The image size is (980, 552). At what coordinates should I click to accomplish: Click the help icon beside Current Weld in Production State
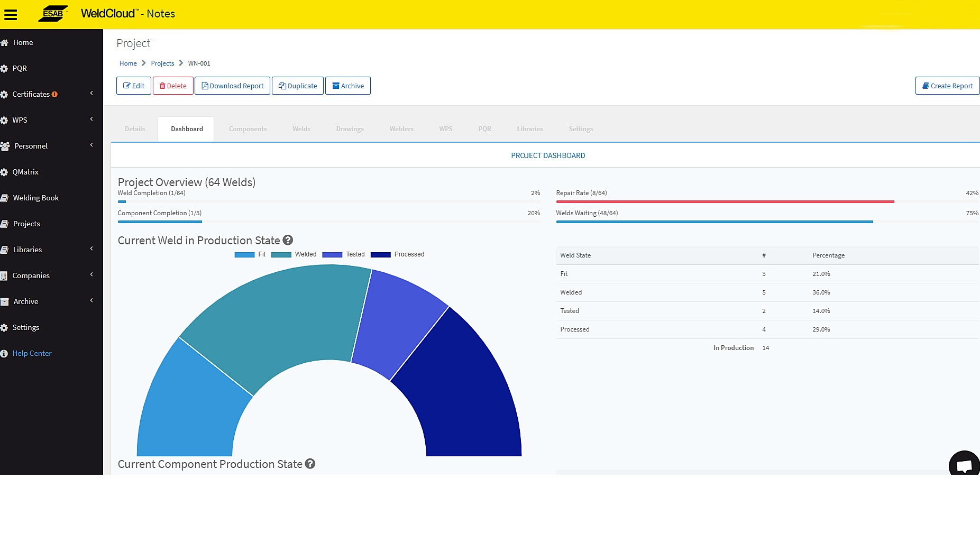(287, 240)
